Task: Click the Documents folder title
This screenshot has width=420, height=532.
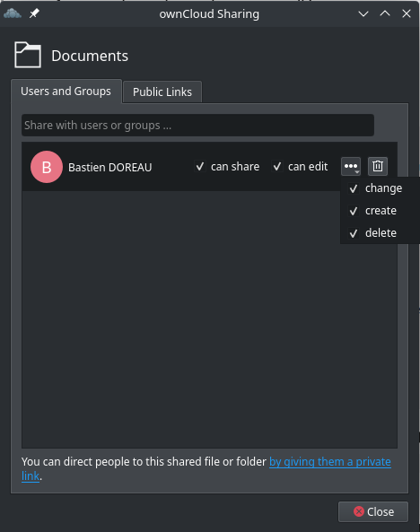Action: tap(90, 56)
